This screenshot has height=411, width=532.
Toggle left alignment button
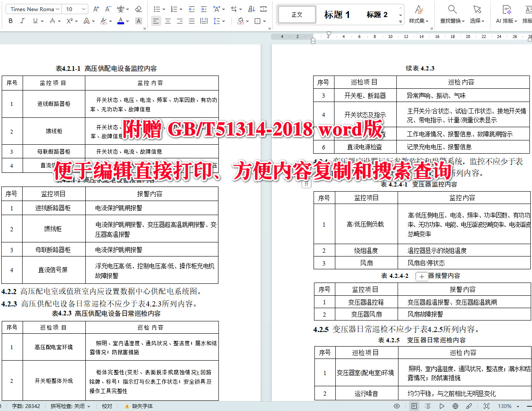156,21
